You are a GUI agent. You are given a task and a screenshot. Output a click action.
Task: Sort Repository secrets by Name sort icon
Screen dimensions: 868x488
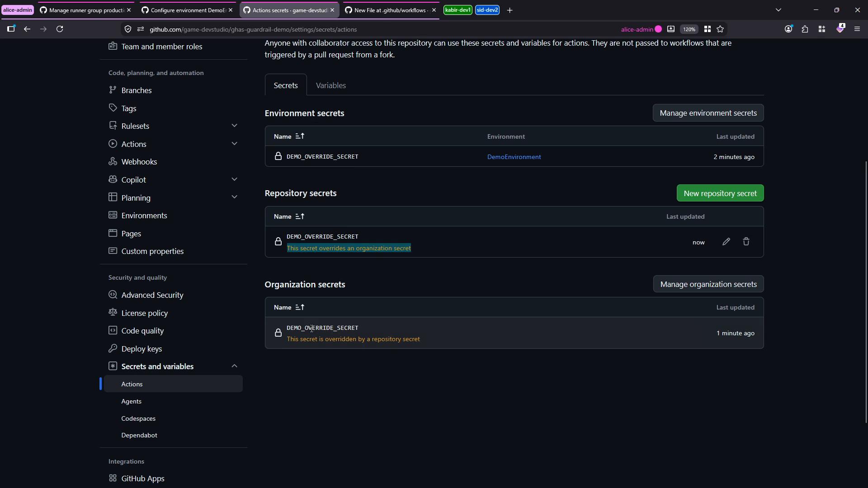[x=300, y=216]
